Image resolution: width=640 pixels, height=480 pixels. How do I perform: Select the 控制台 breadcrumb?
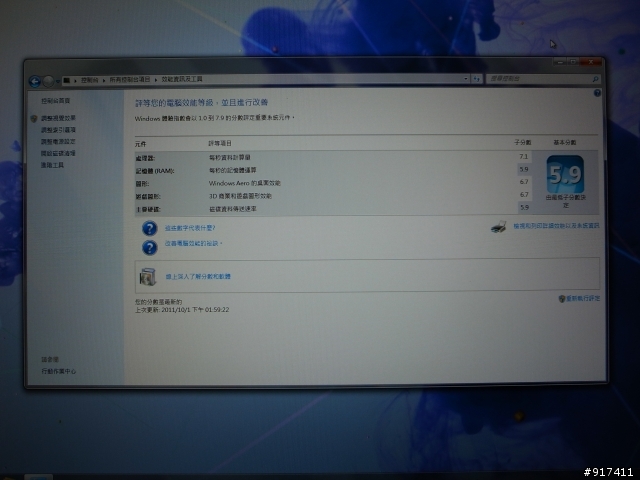[89, 80]
